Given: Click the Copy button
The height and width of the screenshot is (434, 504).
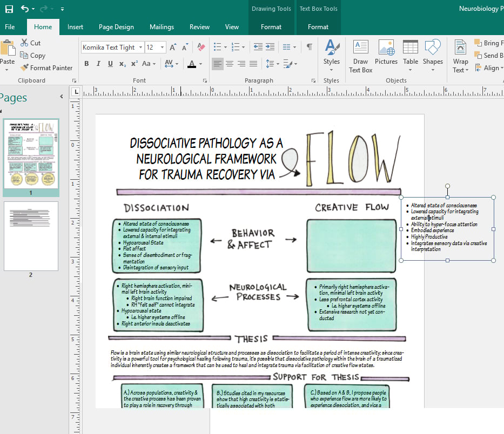Looking at the screenshot, I should pyautogui.click(x=32, y=56).
